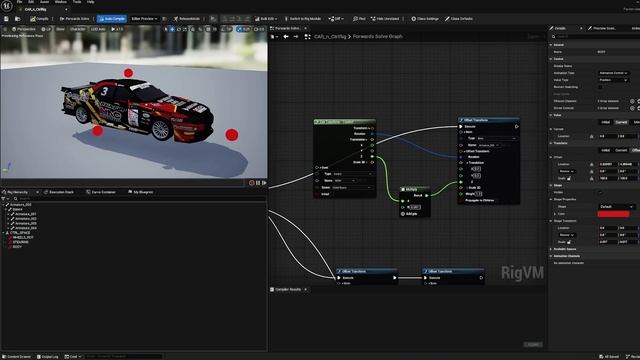The image size is (640, 360).
Task: Select the Armature_001 bone row
Action: pyautogui.click(x=25, y=214)
